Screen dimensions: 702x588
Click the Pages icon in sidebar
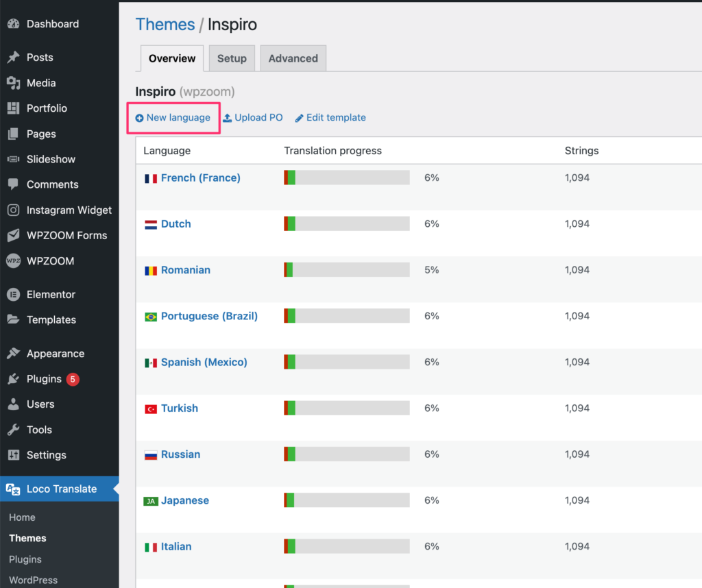pos(14,134)
